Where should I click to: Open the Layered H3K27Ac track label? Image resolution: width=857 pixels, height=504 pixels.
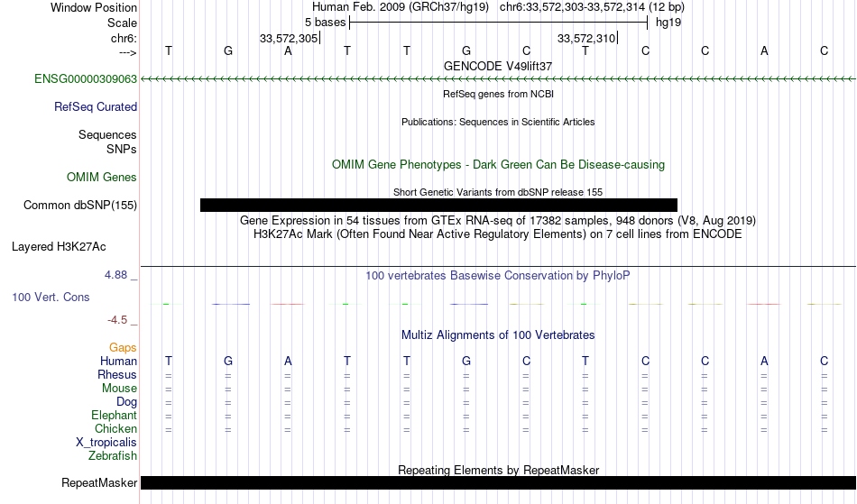point(59,246)
